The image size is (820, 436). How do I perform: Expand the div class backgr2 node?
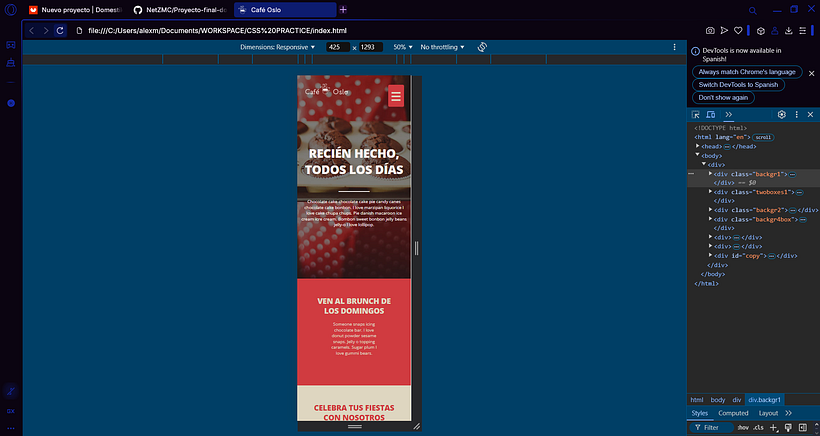[x=711, y=209]
